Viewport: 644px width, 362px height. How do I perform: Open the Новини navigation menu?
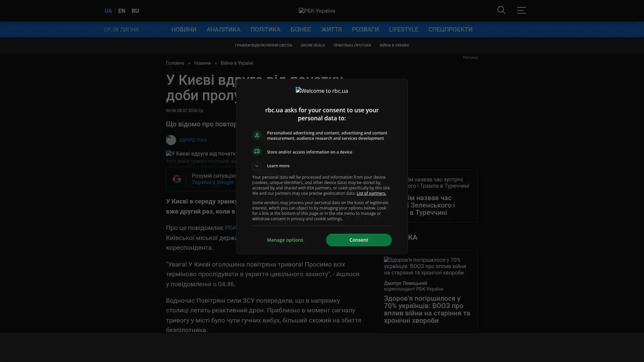tap(184, 29)
